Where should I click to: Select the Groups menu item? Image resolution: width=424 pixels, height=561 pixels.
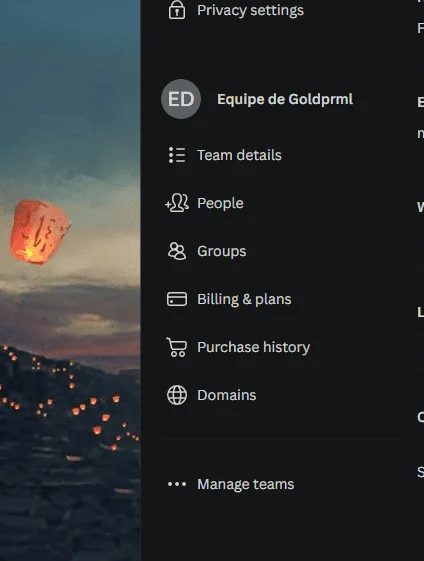(x=221, y=251)
